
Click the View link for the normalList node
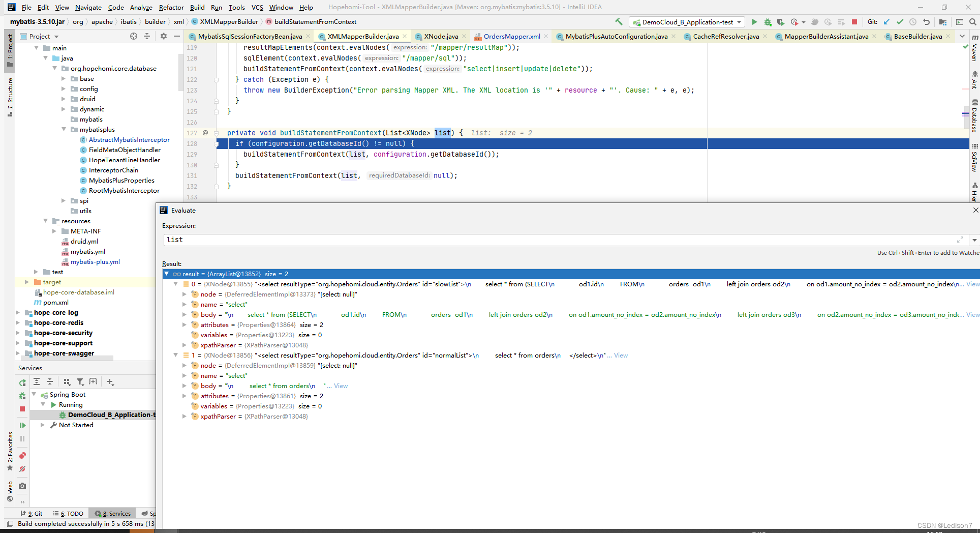click(621, 356)
